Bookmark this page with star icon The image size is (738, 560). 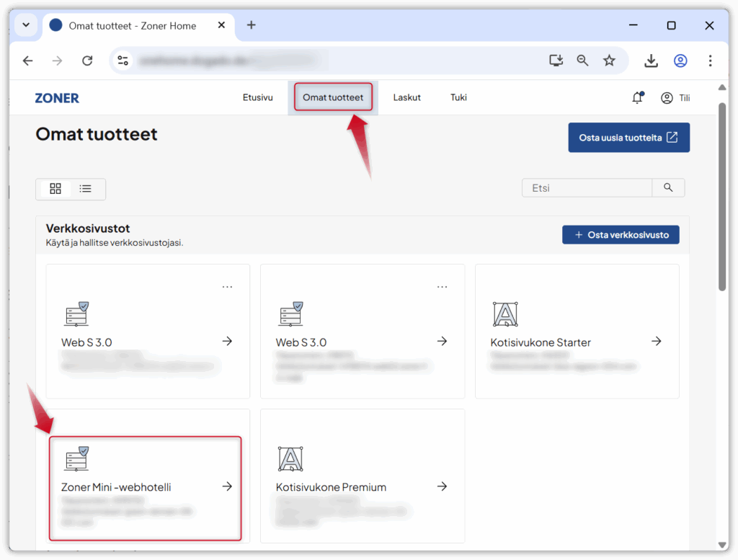click(609, 61)
